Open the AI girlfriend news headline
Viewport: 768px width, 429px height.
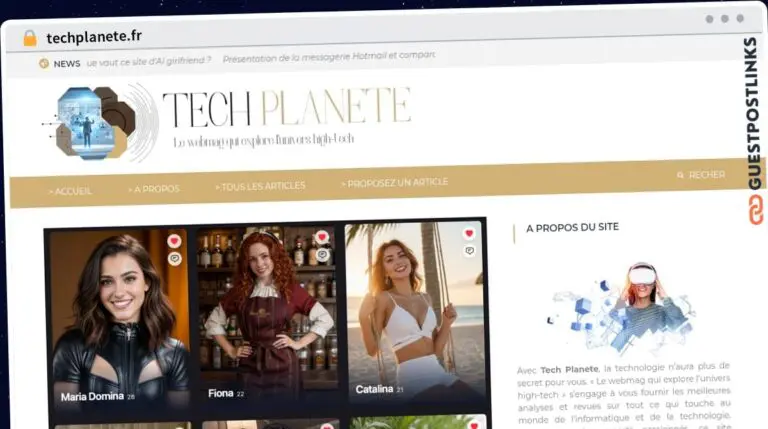pos(149,61)
